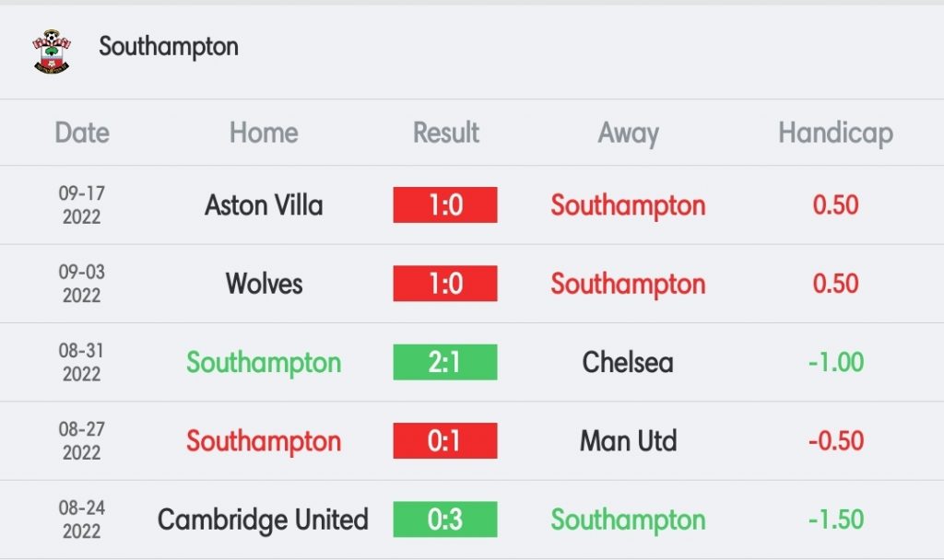This screenshot has height=560, width=944.
Task: Click the -1.50 handicap value
Action: [835, 519]
